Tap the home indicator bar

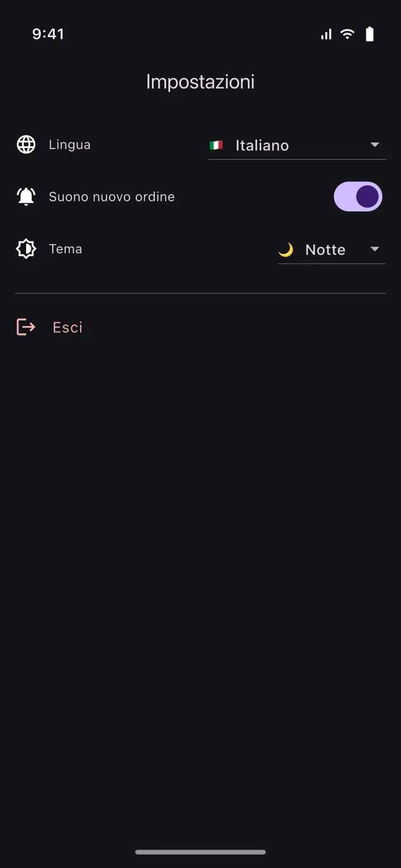tap(200, 852)
